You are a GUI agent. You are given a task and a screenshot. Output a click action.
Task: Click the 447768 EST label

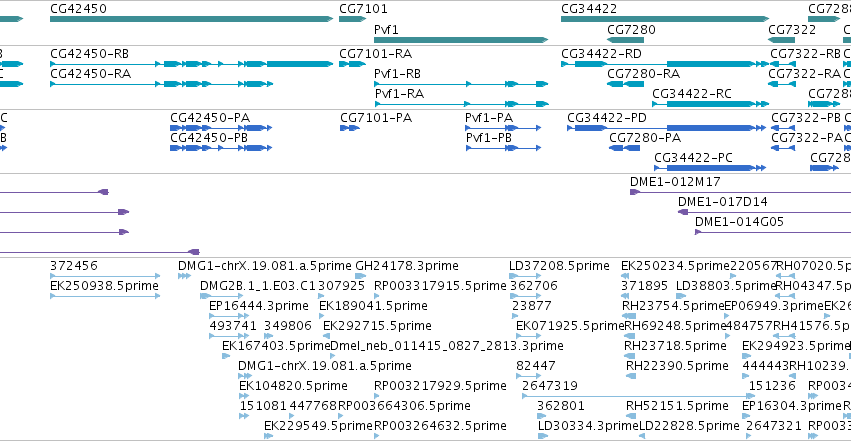pyautogui.click(x=313, y=406)
